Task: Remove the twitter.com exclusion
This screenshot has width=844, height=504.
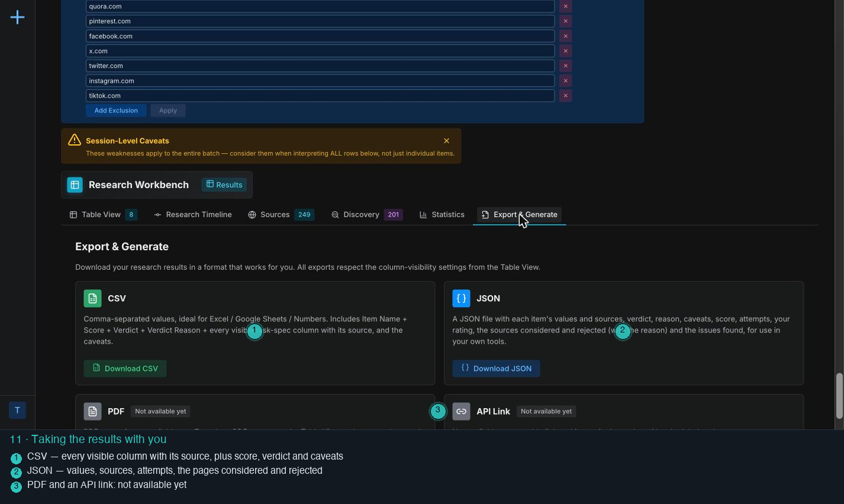Action: [565, 66]
